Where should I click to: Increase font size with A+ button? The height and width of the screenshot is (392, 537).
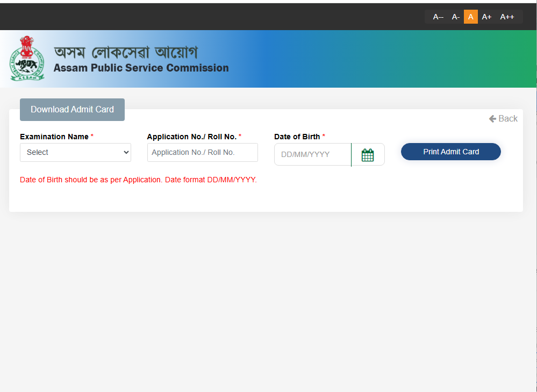click(x=486, y=17)
